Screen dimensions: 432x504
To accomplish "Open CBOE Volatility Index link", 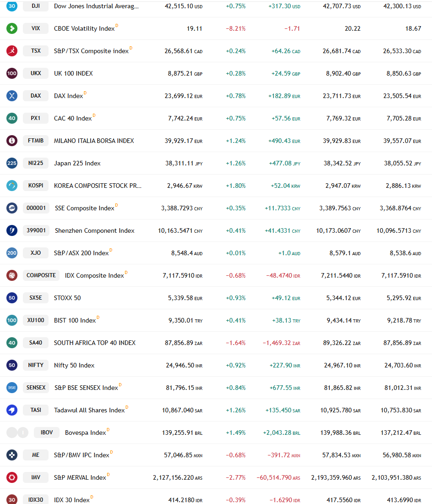I will point(84,28).
